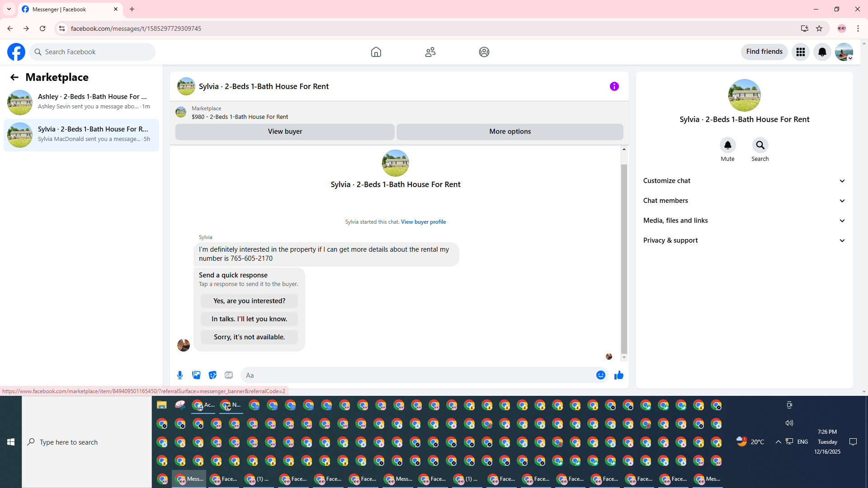Screen dimensions: 868x488
Task: Open the account profile picture menu
Action: point(844,52)
